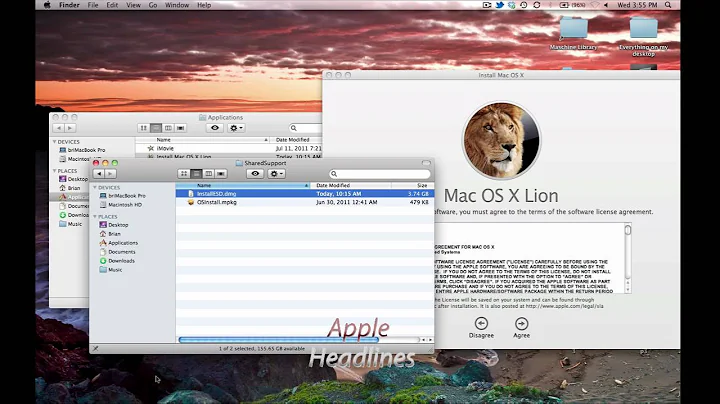Open the Apple menu
720x404 pixels.
47,5
